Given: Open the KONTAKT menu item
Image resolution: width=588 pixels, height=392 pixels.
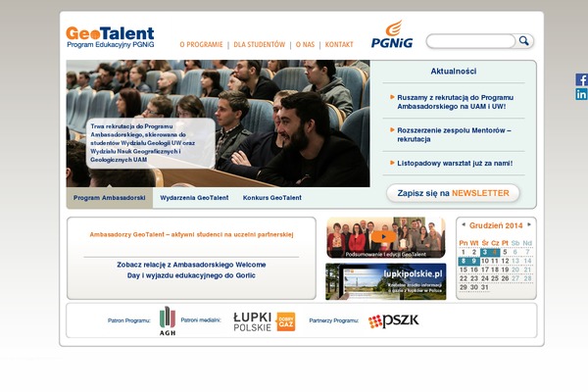Looking at the screenshot, I should [x=339, y=44].
